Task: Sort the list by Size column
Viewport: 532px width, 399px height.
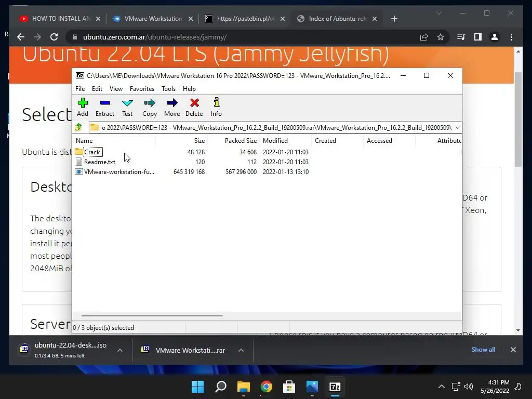Action: (182, 140)
